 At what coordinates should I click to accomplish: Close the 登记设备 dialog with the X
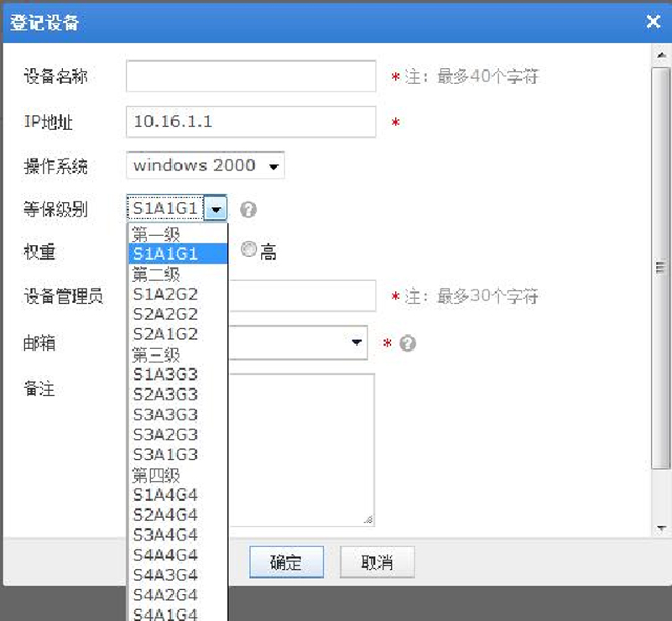pos(654,21)
